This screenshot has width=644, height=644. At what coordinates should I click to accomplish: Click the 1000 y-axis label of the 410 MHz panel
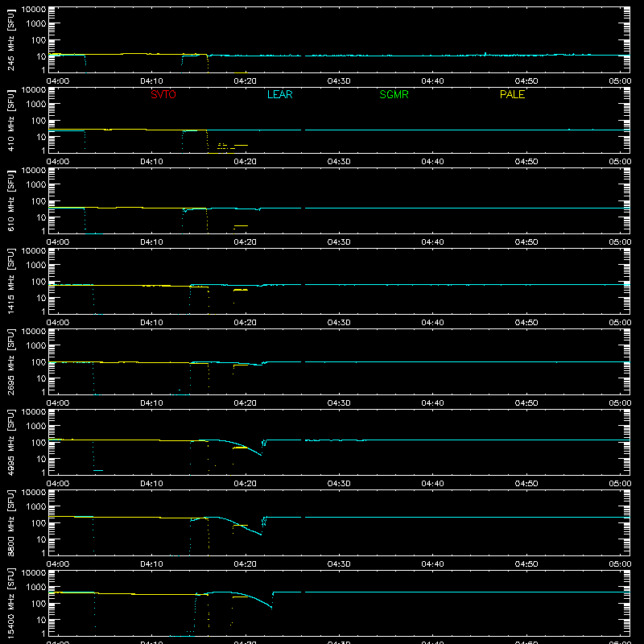coord(36,104)
